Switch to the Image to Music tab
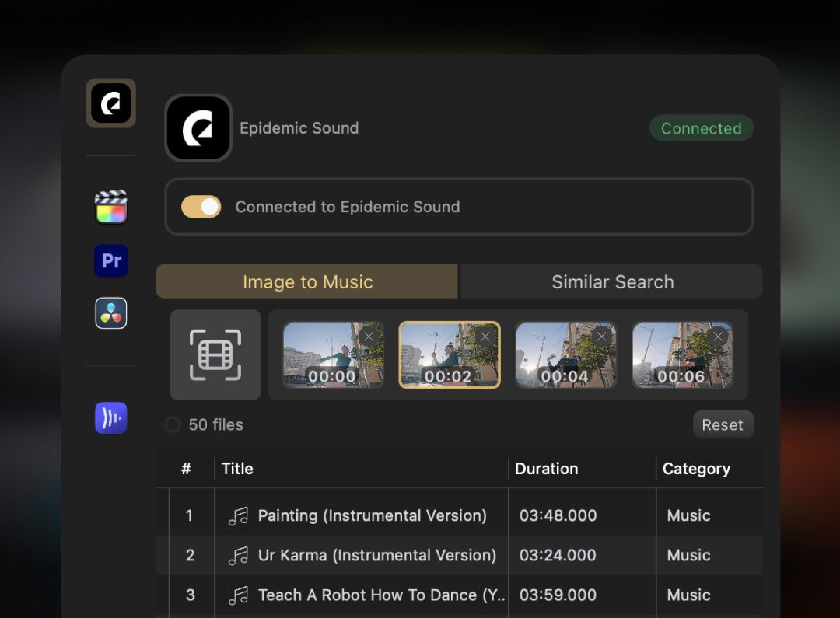Viewport: 840px width, 618px height. click(307, 281)
